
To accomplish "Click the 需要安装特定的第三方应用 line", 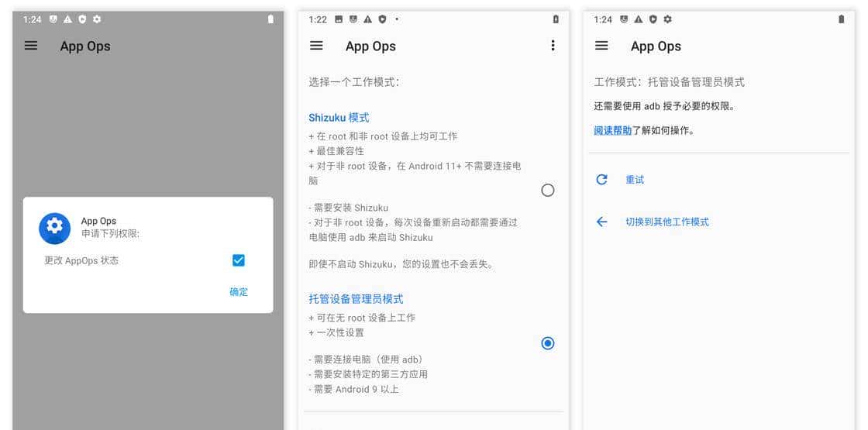I will tap(368, 375).
